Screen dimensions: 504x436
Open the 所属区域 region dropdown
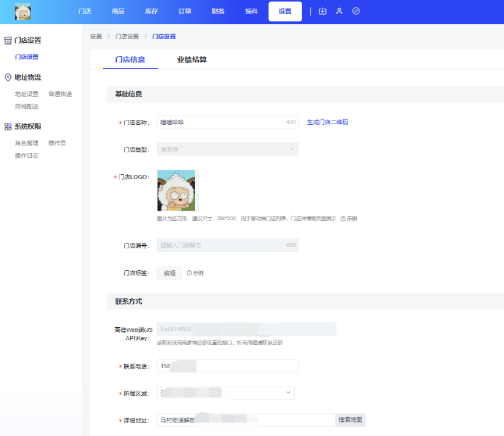[226, 393]
